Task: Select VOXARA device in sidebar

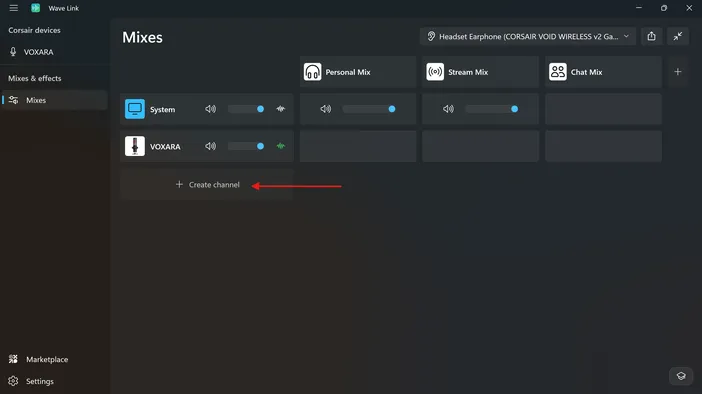Action: coord(54,52)
